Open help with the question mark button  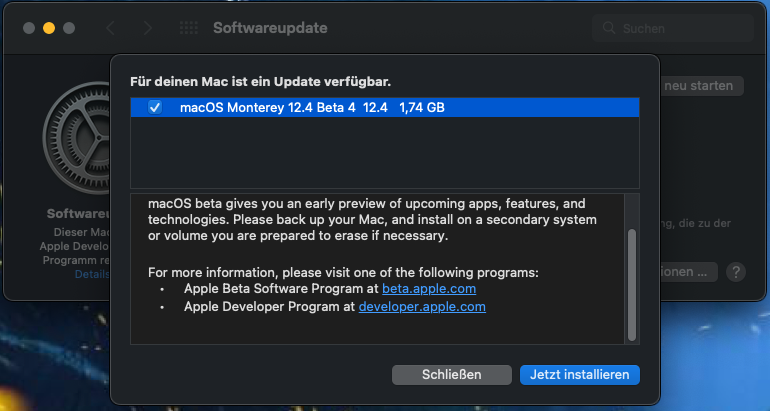pyautogui.click(x=735, y=271)
